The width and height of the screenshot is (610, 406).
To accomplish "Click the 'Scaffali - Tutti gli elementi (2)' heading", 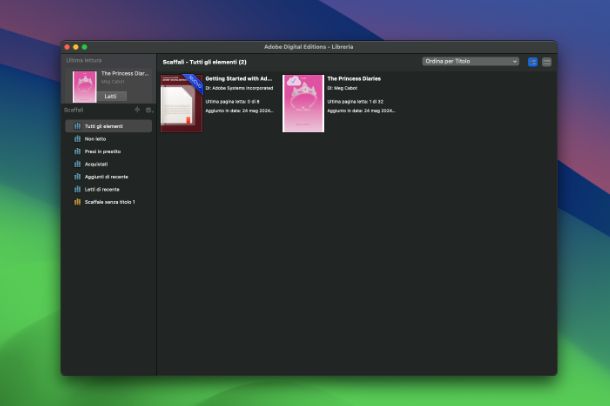I will 205,62.
